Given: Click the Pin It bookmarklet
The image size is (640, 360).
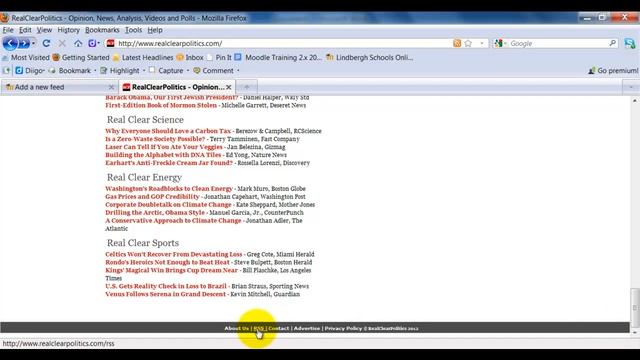Looking at the screenshot, I should (219, 58).
